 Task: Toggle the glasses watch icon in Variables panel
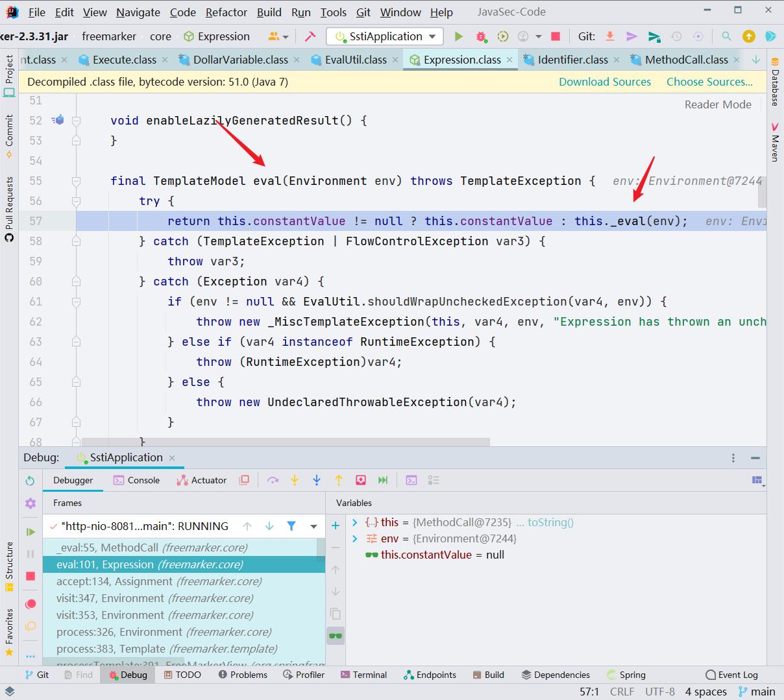pyautogui.click(x=336, y=636)
